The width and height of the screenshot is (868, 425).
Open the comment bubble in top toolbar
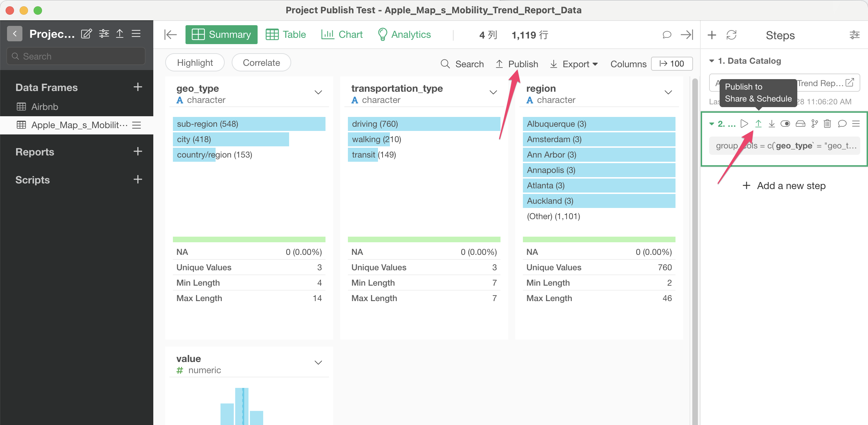667,35
